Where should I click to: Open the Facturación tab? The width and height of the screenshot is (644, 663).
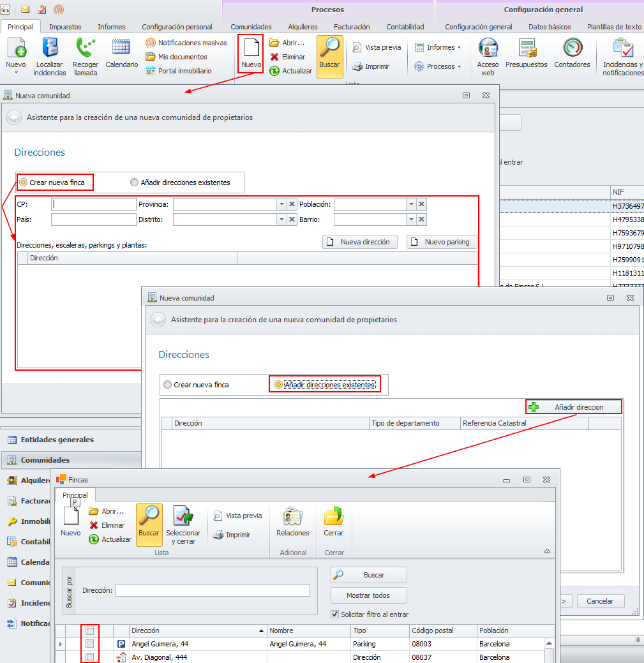click(x=352, y=27)
